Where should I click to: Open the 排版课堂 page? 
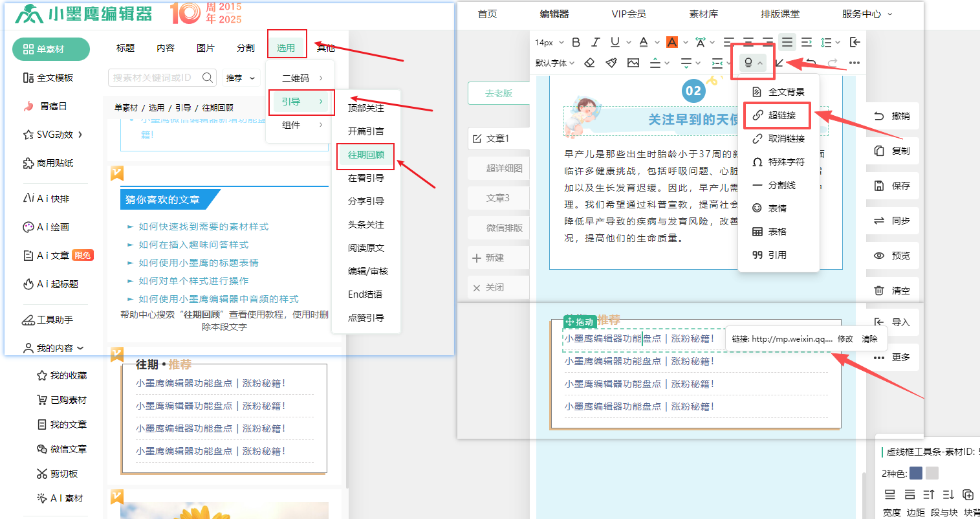pos(780,14)
